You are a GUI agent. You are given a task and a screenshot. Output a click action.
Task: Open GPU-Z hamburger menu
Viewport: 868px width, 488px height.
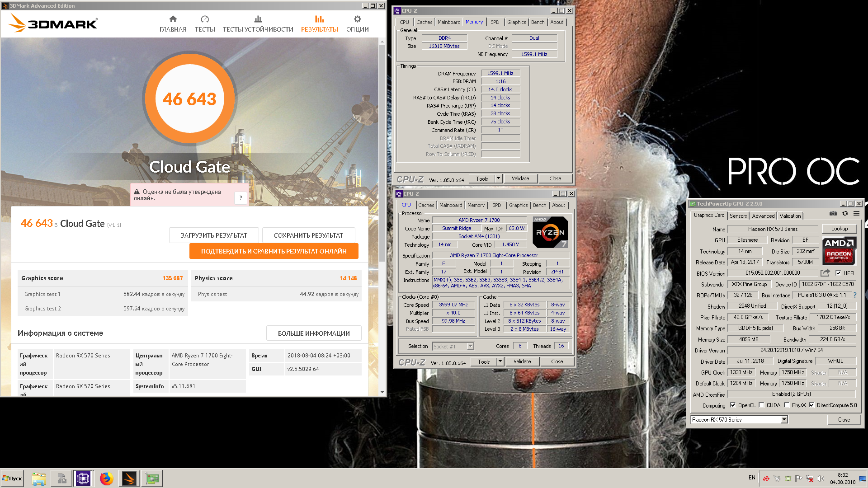coord(856,213)
